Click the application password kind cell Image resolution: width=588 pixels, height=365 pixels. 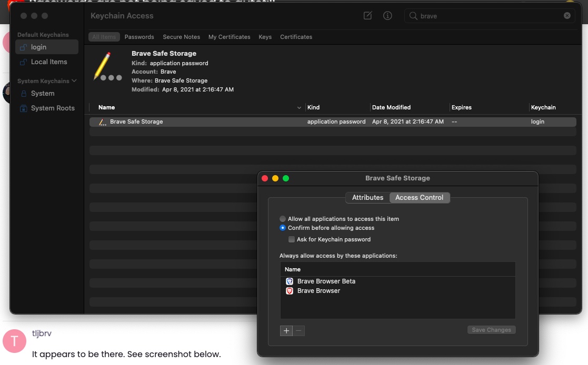tap(336, 122)
